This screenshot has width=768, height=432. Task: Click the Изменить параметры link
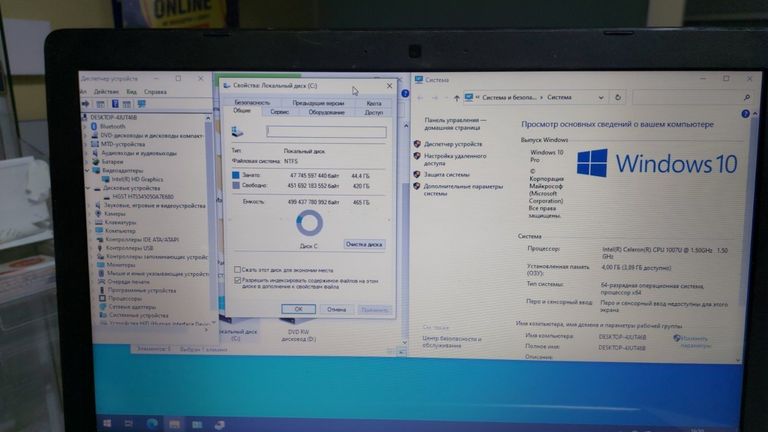coord(695,342)
